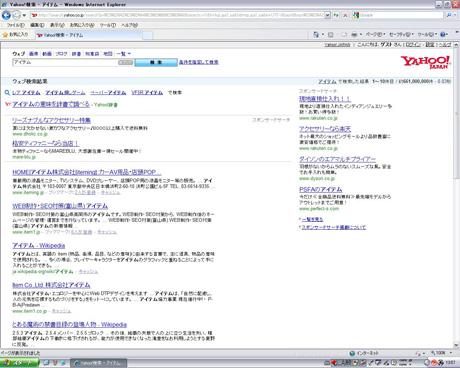Expand the ページ command bar dropdown

click(x=375, y=35)
